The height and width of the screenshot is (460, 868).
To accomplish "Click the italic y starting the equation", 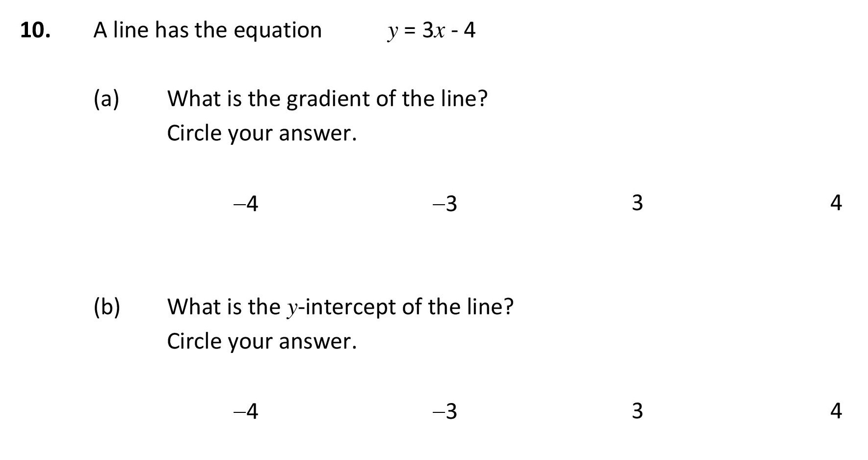I will point(393,33).
